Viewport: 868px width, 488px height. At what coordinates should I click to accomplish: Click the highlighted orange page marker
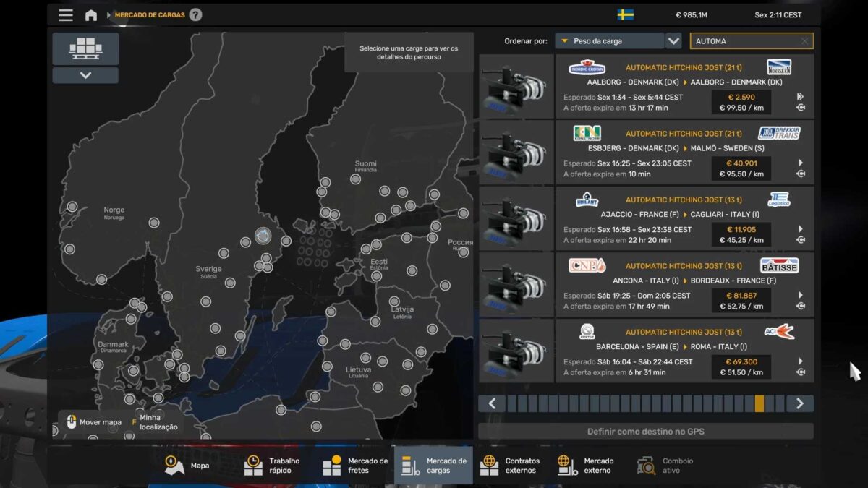point(759,403)
